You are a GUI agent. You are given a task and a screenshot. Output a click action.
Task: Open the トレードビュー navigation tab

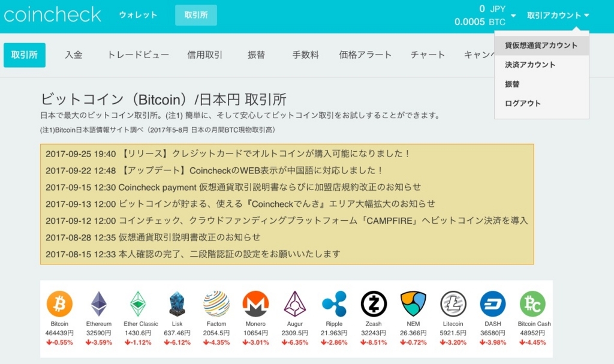point(138,55)
